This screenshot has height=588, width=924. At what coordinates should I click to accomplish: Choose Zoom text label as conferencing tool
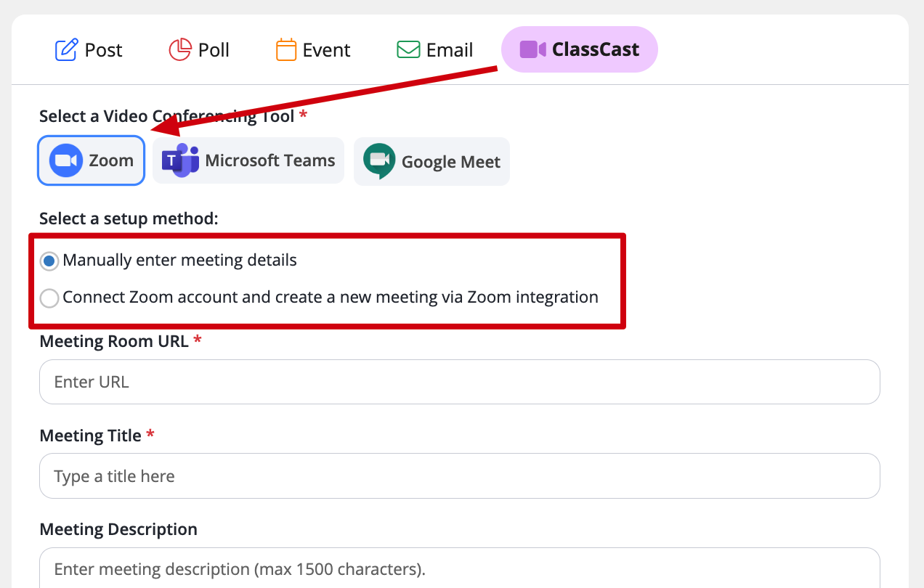click(x=111, y=160)
